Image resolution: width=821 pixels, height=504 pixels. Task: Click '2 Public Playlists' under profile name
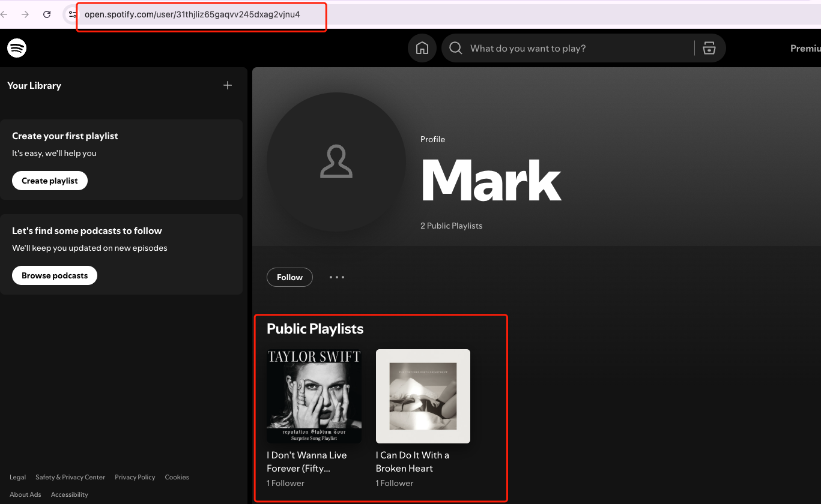[451, 226]
